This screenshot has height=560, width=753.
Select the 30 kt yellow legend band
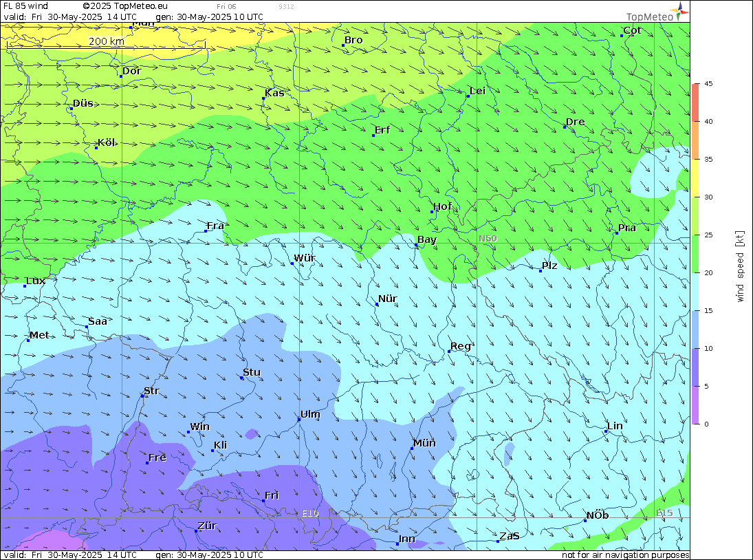click(695, 177)
